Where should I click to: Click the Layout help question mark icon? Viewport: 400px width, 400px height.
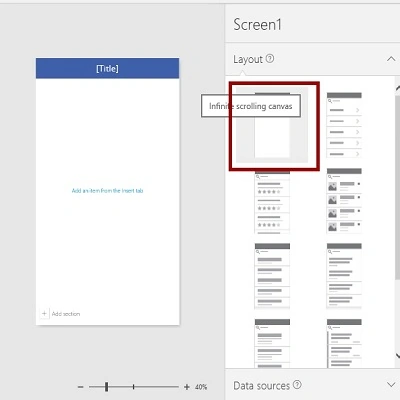(x=270, y=59)
